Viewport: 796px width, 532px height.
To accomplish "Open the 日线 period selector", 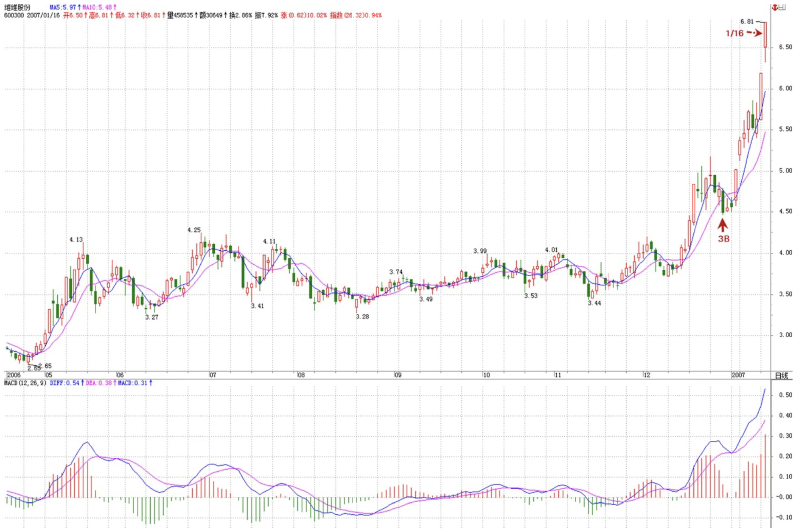I will coord(782,375).
